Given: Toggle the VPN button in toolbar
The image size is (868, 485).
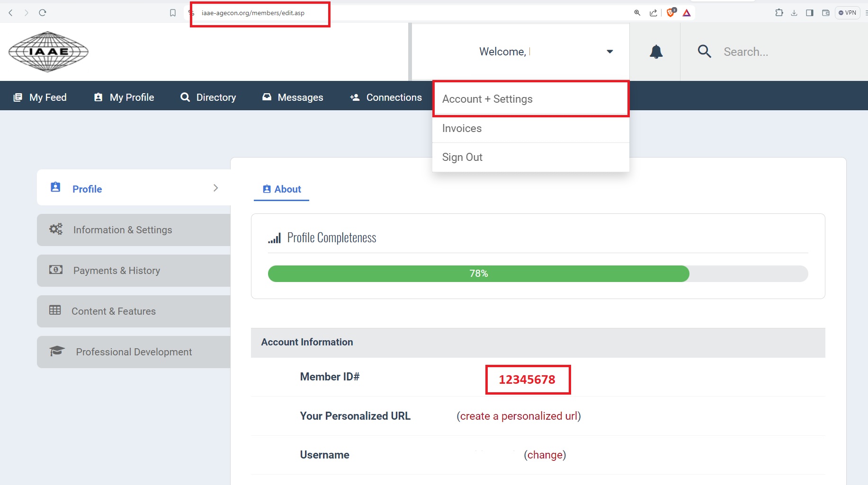Looking at the screenshot, I should [848, 13].
